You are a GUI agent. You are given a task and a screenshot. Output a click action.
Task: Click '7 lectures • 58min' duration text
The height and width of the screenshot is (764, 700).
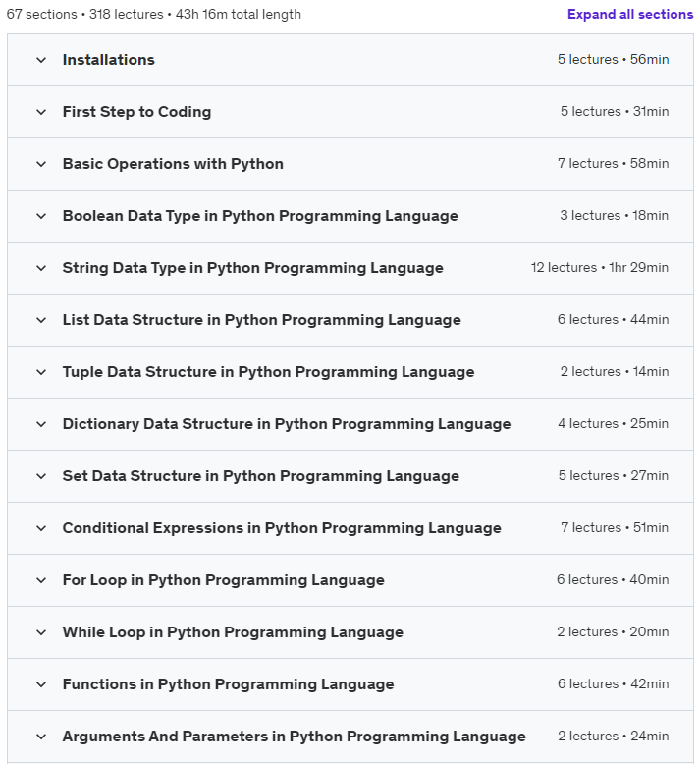coord(614,164)
